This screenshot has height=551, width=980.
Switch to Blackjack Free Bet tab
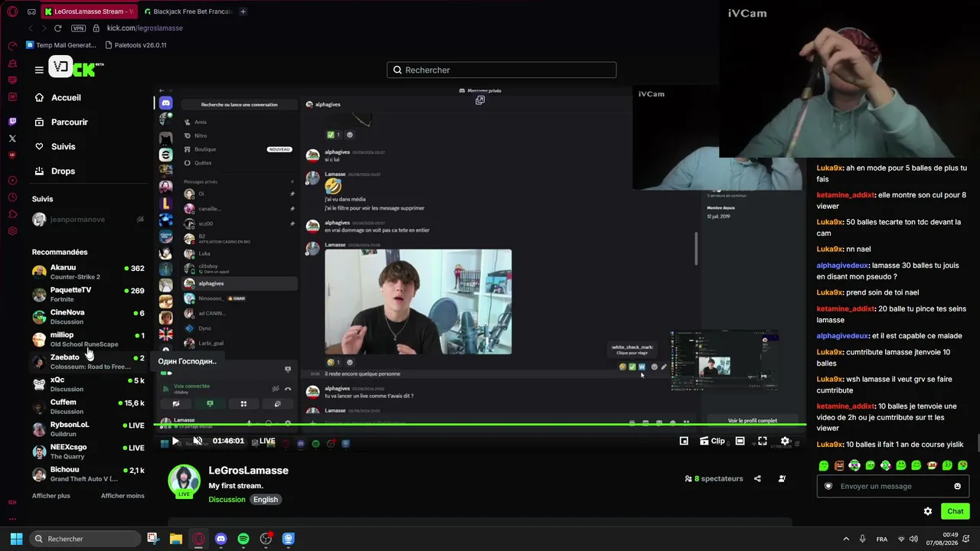pyautogui.click(x=188, y=11)
